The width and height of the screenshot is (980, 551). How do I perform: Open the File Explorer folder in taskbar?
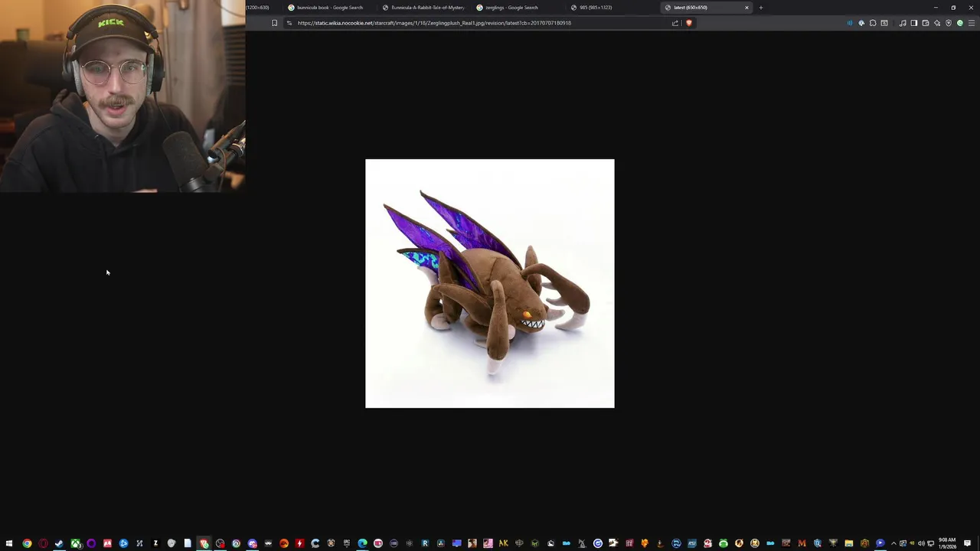pos(848,543)
